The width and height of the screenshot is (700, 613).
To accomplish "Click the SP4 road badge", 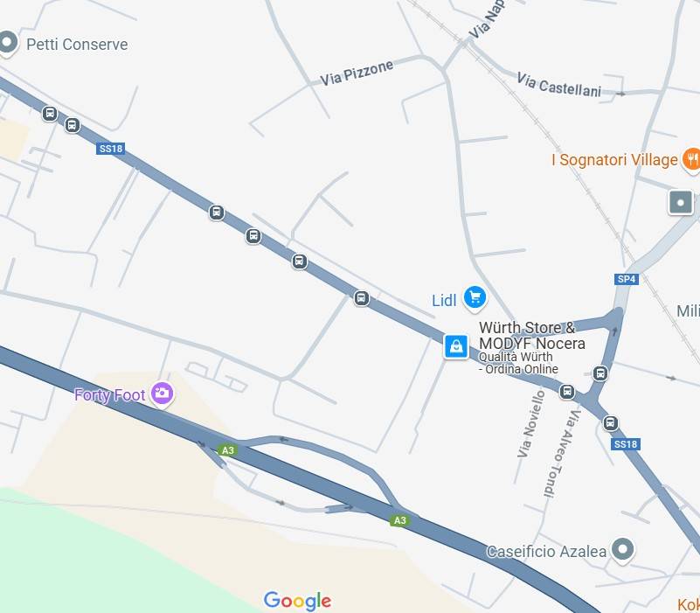I will tap(627, 279).
